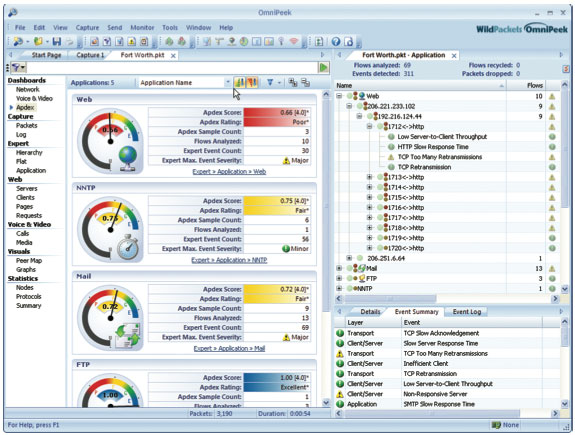Click inside the filter text input field

[x=172, y=67]
